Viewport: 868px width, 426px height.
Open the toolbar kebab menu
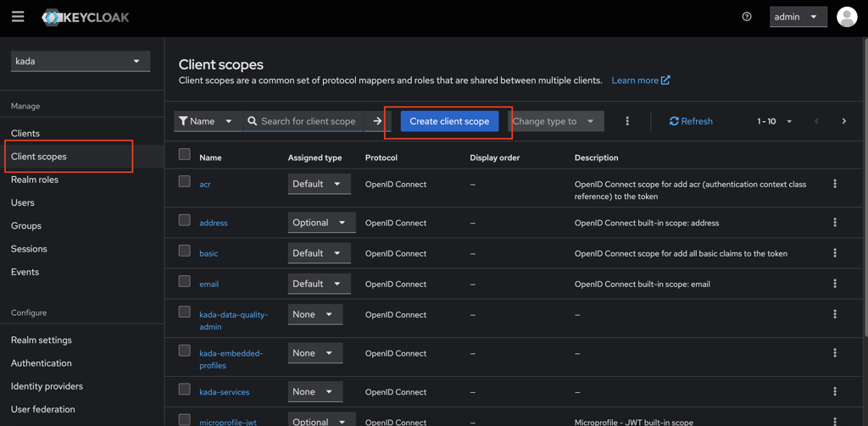[x=626, y=121]
